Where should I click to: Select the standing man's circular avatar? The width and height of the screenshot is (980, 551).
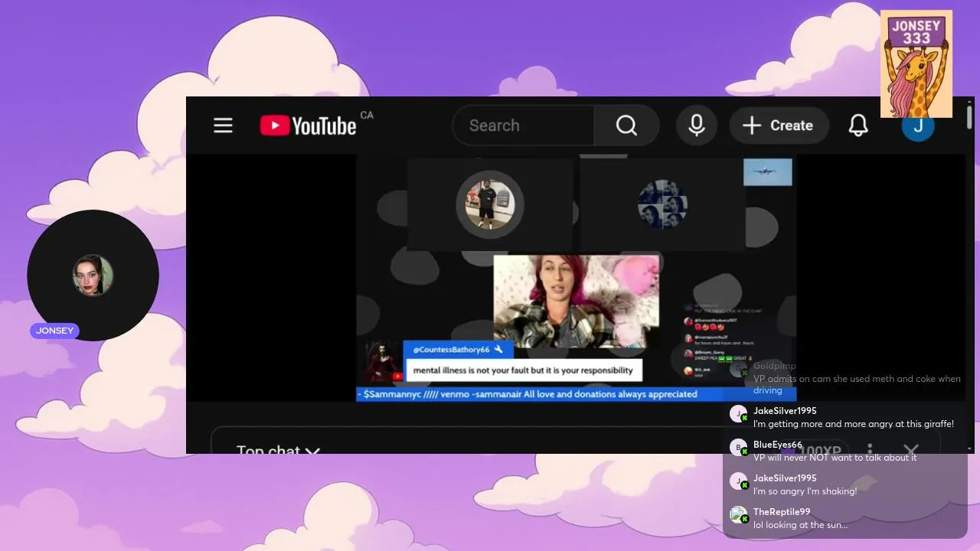490,204
